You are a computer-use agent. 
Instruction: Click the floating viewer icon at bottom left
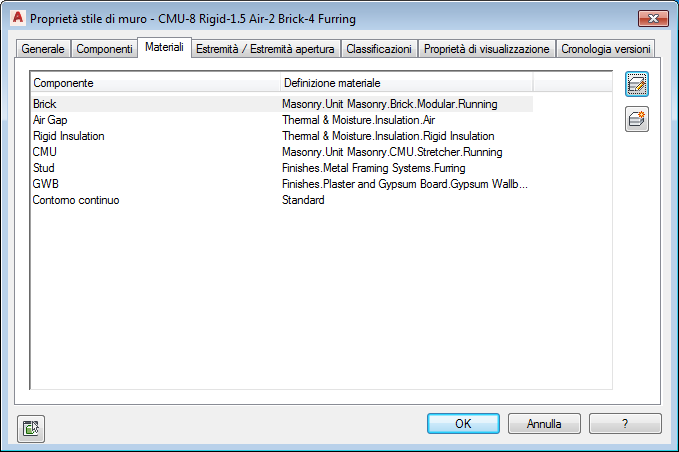pos(31,429)
